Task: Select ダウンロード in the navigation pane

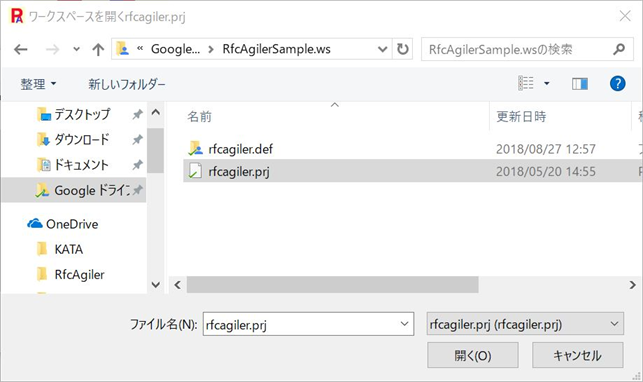Action: [x=82, y=140]
